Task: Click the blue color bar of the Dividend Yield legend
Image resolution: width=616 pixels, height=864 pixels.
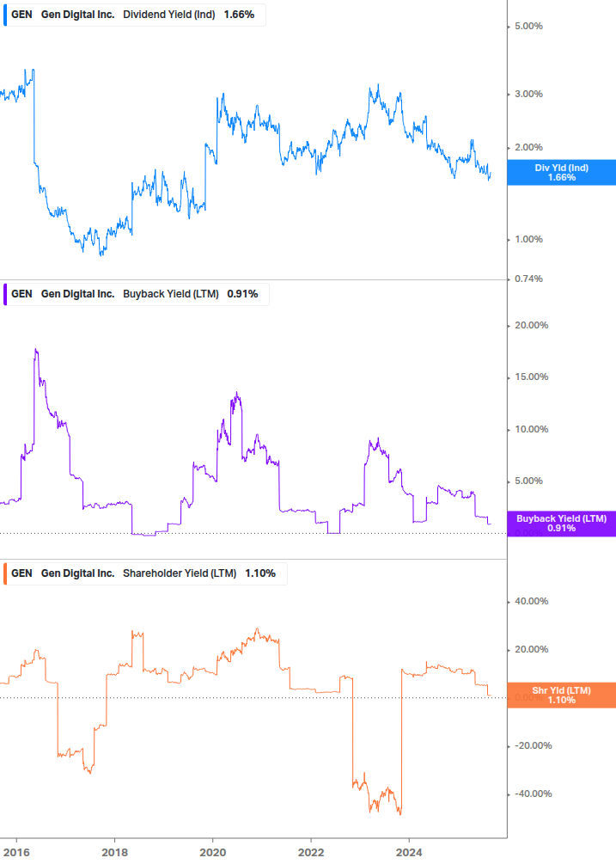Action: click(x=5, y=15)
